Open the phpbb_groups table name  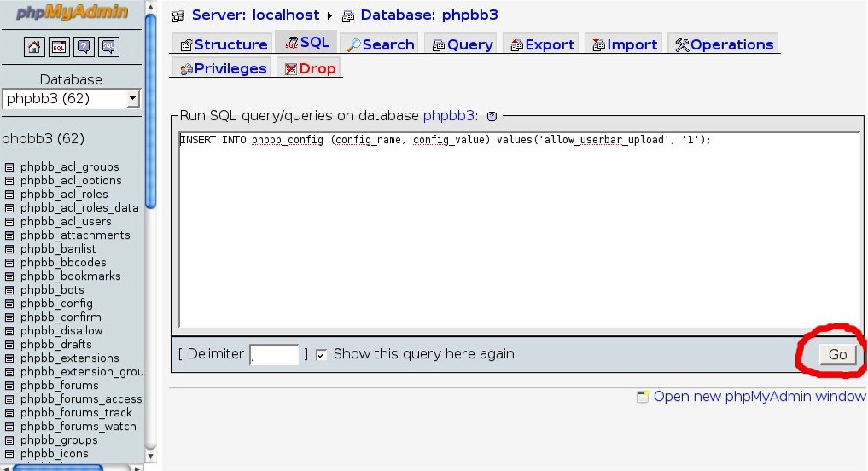pos(59,440)
